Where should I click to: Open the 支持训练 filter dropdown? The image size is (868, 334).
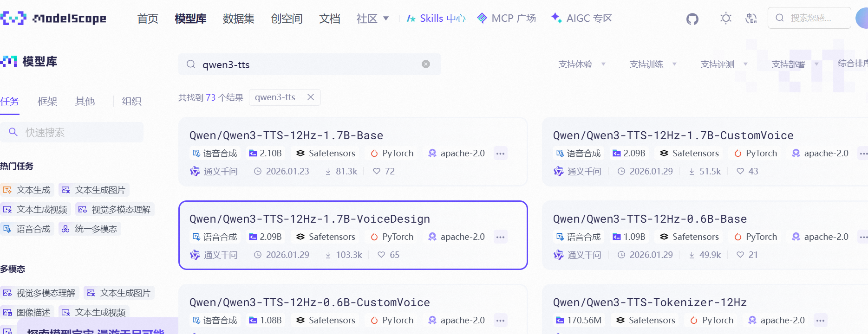pos(653,64)
